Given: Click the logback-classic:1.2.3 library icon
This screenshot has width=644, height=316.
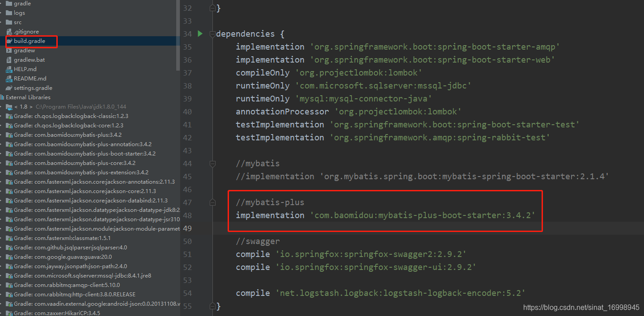Looking at the screenshot, I should coord(9,116).
